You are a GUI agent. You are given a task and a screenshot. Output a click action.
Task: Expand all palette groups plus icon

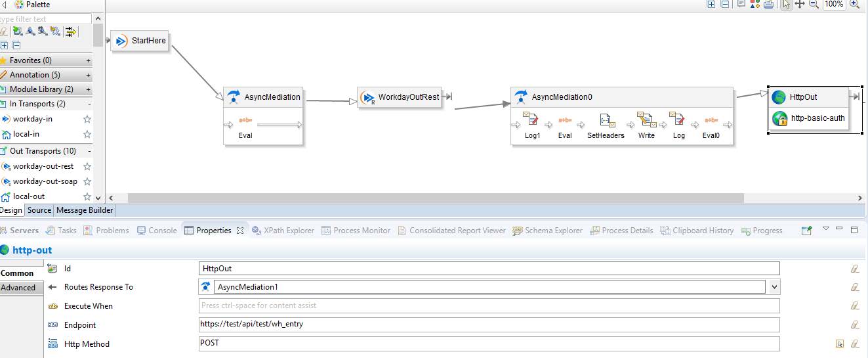(5, 45)
